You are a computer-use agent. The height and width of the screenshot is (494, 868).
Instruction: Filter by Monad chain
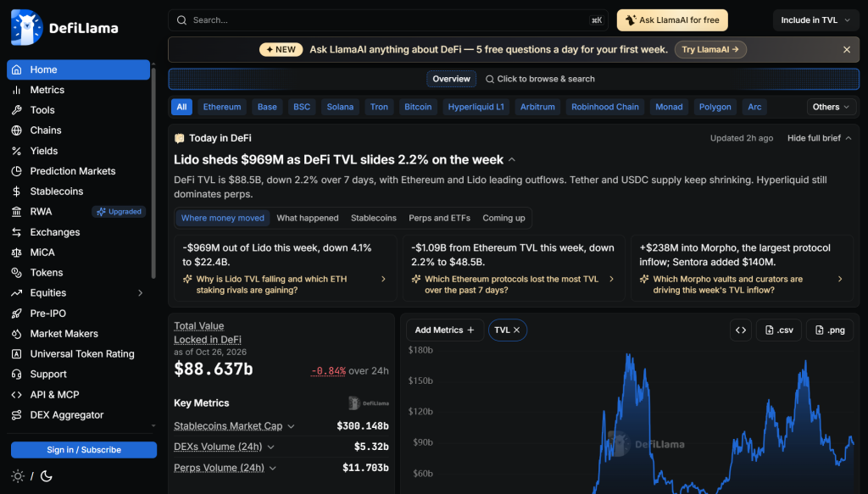pos(669,107)
